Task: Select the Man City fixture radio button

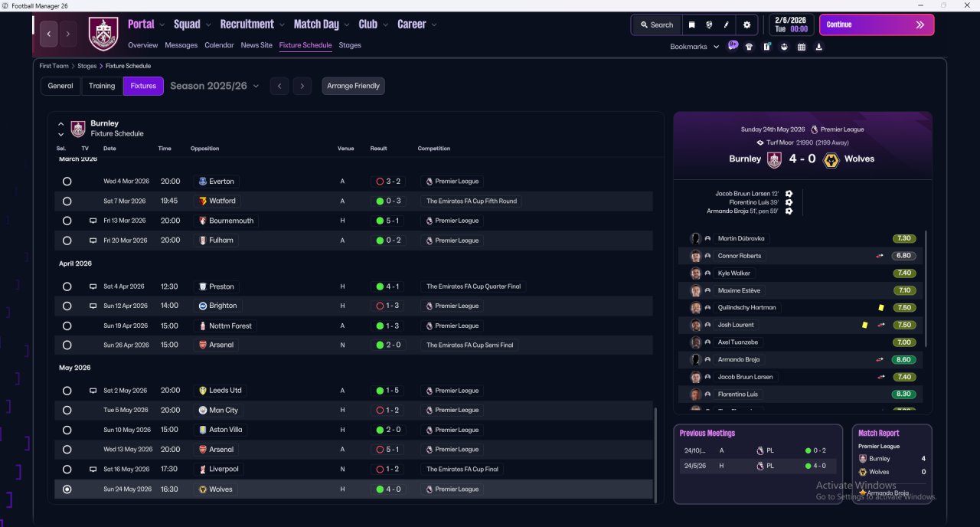Action: (x=67, y=411)
